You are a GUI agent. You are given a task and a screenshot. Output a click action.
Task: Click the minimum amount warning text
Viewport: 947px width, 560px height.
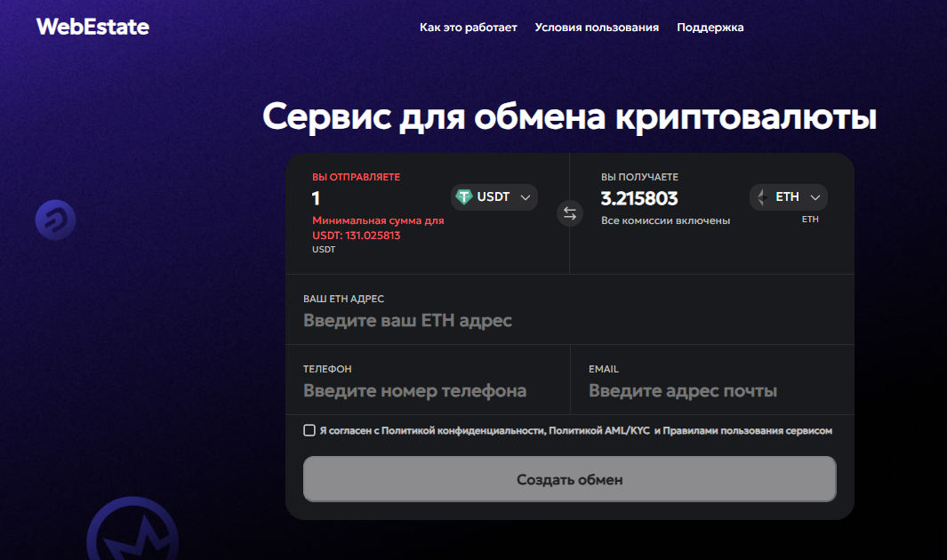click(x=378, y=228)
